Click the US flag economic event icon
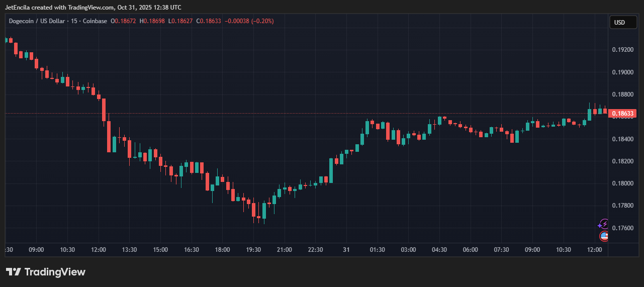Image resolution: width=644 pixels, height=287 pixels. tap(604, 236)
